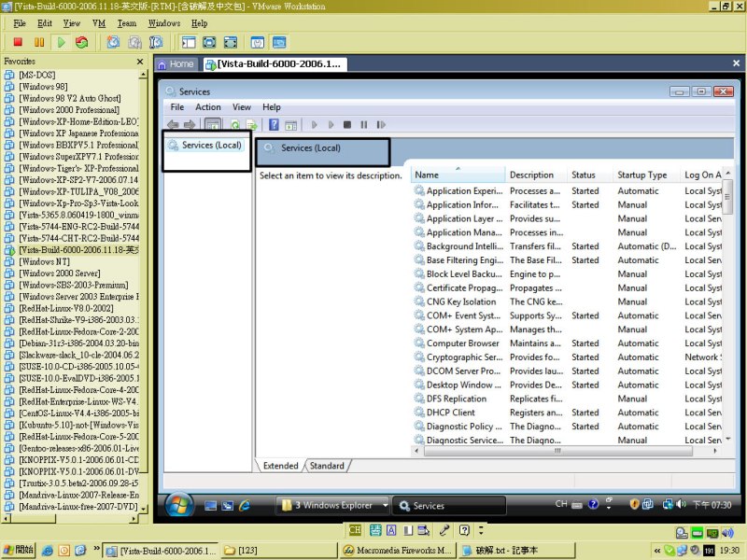Click VMware Quick Switch toolbar icon
The image size is (747, 560).
click(x=231, y=42)
